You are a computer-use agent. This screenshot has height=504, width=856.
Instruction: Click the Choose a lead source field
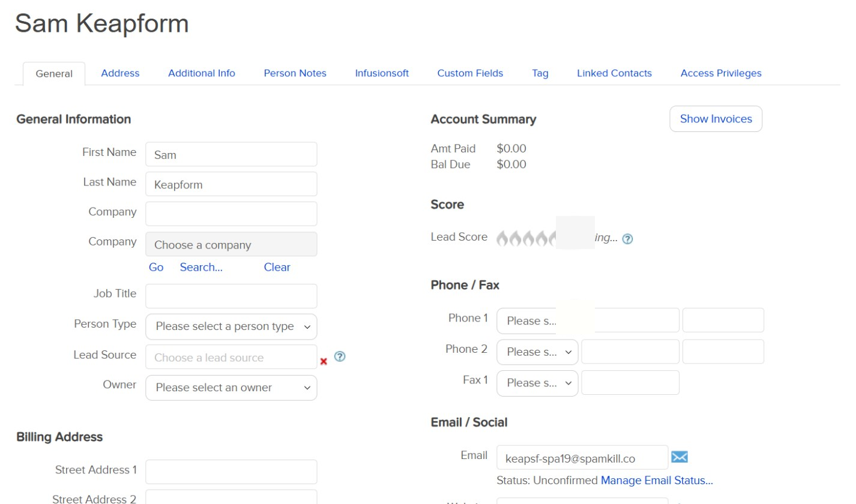[x=231, y=357]
